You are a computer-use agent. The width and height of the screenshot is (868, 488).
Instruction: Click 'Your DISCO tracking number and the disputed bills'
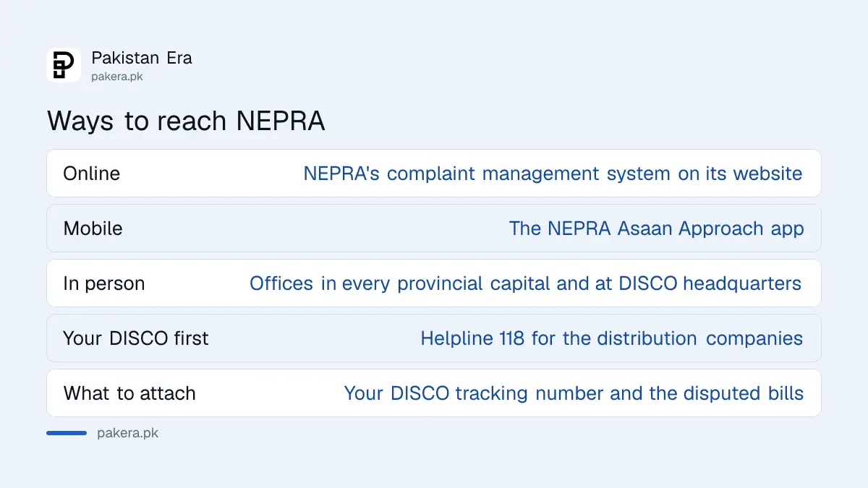coord(574,393)
